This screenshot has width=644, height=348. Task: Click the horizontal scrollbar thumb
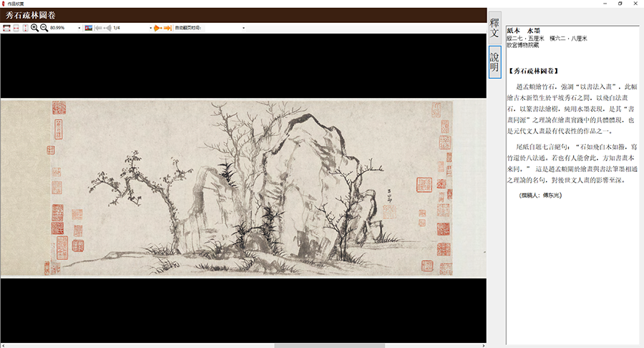329,346
